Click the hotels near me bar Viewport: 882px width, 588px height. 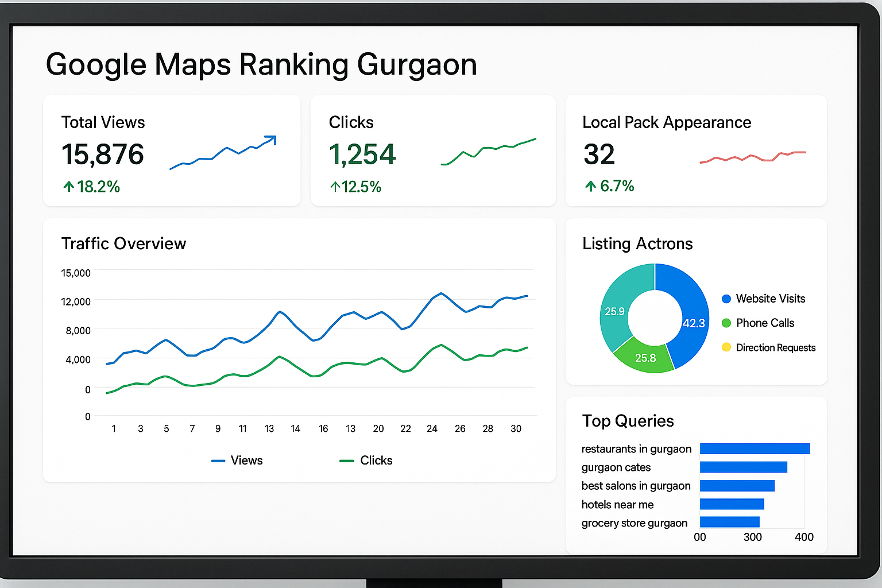732,504
